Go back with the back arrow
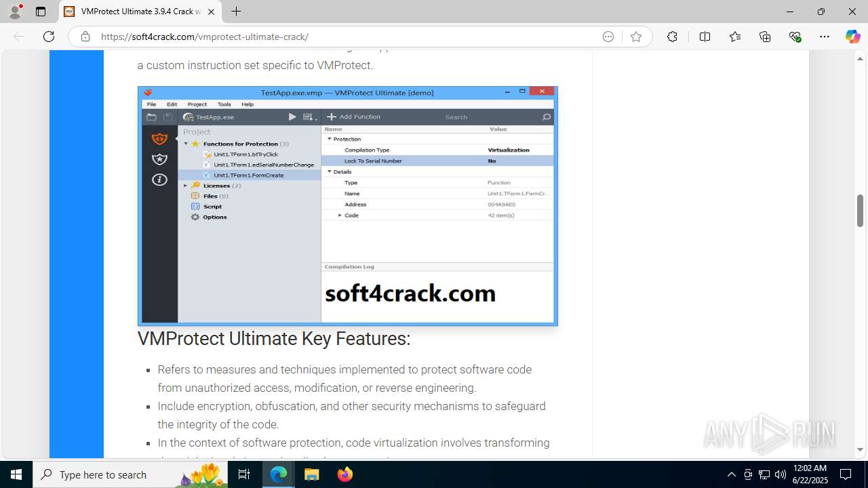Screen dimensions: 868x488 (x=19, y=37)
